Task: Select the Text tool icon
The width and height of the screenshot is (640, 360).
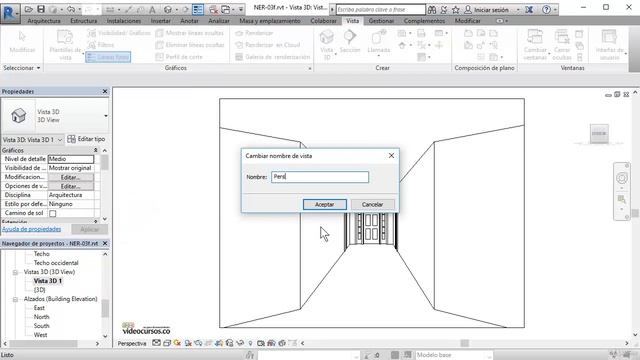Action: pos(152,9)
